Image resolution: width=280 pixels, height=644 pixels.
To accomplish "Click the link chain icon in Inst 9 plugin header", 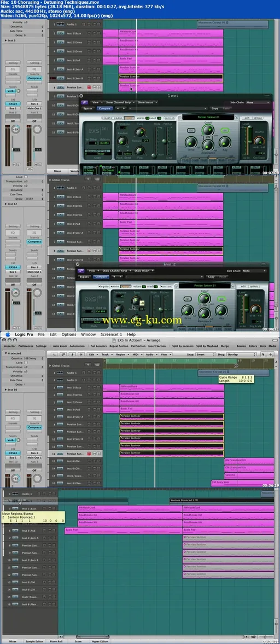I will click(85, 102).
